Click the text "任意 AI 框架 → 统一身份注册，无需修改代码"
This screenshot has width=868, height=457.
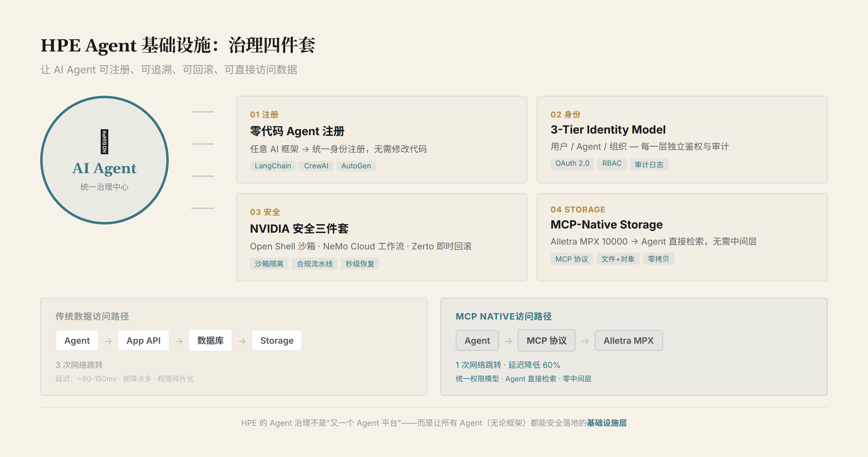(338, 149)
